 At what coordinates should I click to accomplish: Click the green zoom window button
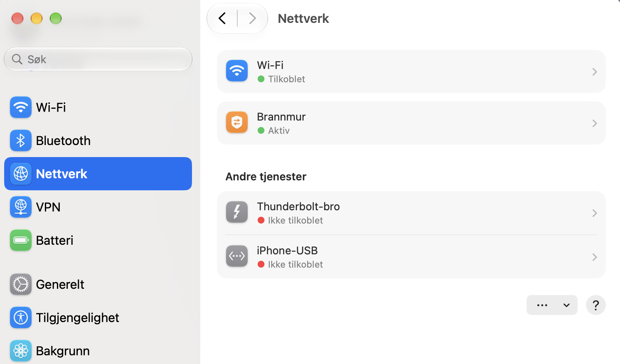point(56,18)
